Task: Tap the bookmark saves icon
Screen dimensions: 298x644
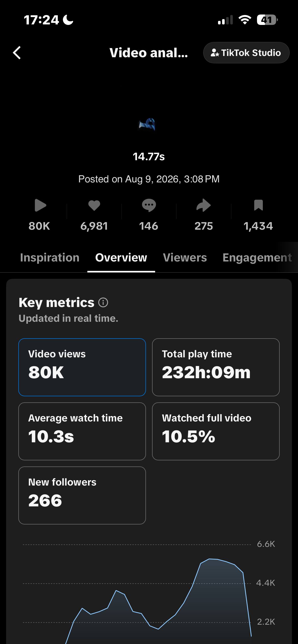Action: 258,205
